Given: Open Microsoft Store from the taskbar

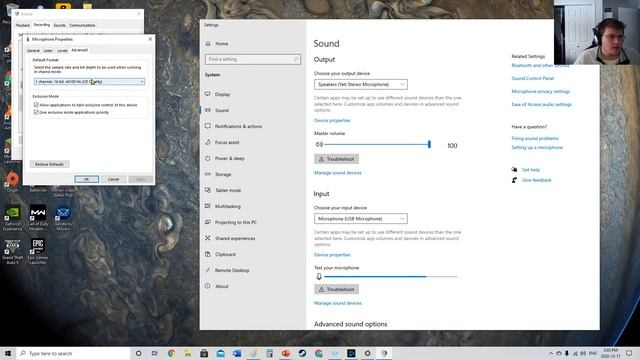Looking at the screenshot, I should (204, 353).
